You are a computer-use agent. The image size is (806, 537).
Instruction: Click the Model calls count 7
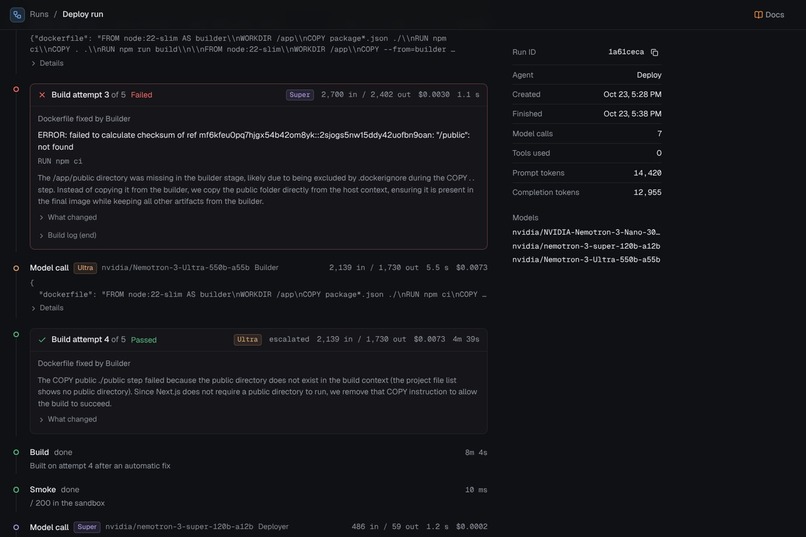(659, 134)
